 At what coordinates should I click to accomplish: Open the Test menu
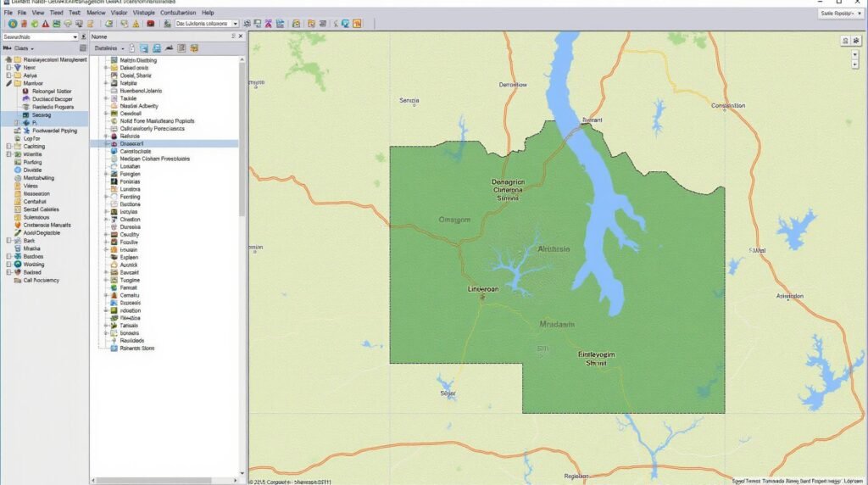(x=75, y=12)
